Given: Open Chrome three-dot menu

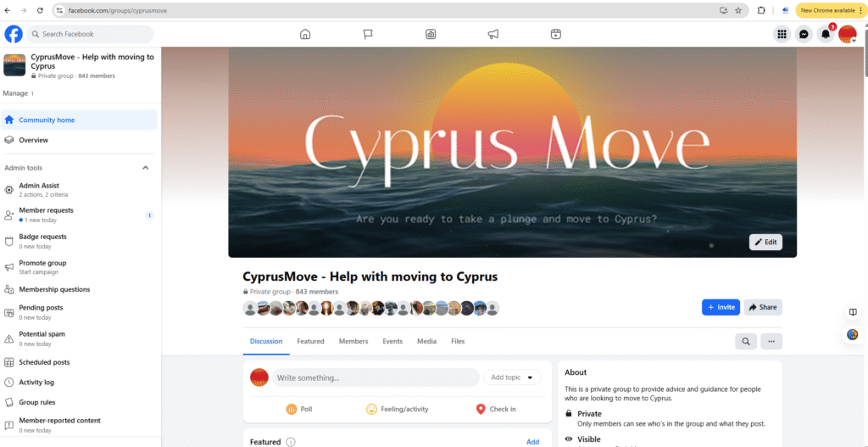Looking at the screenshot, I should point(861,10).
